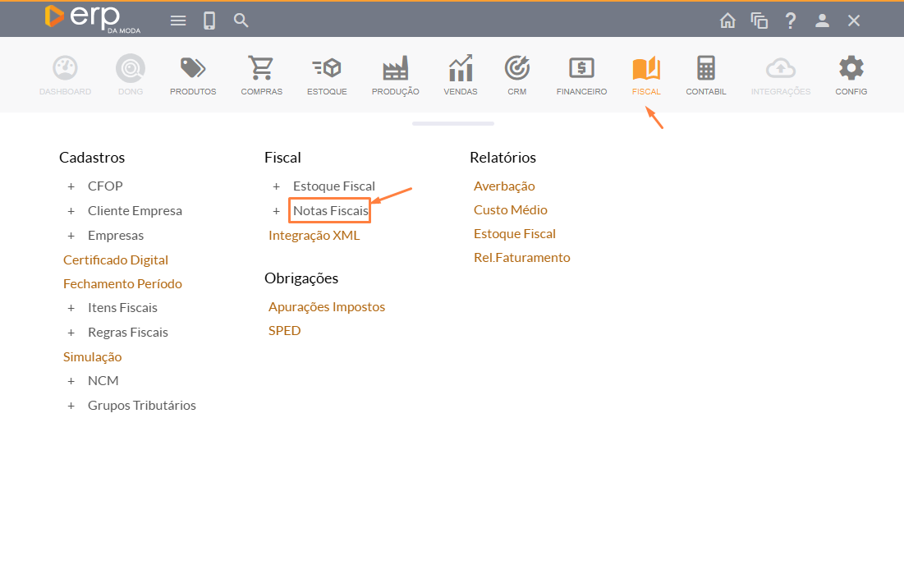The height and width of the screenshot is (588, 904).
Task: Open the Certificado Digital link
Action: point(116,260)
